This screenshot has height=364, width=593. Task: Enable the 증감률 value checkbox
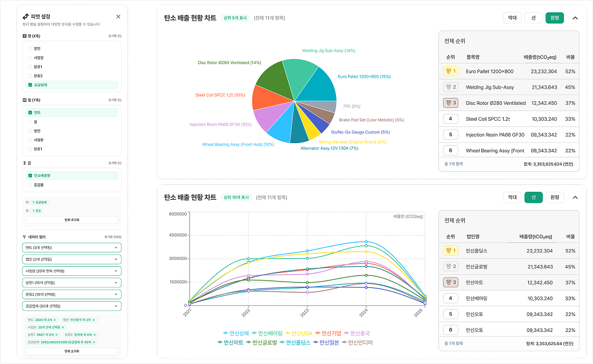(30, 185)
